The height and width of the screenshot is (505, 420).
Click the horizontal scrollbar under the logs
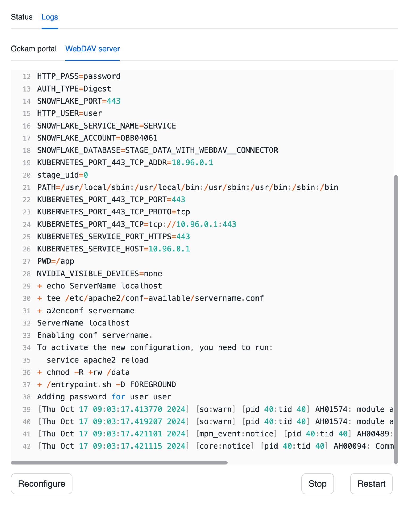[119, 463]
